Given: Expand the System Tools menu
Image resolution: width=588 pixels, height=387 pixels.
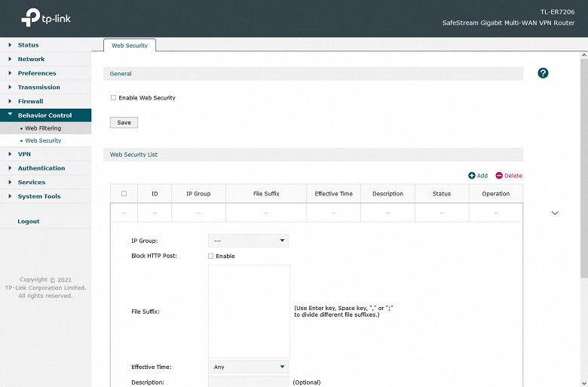Looking at the screenshot, I should coord(38,196).
